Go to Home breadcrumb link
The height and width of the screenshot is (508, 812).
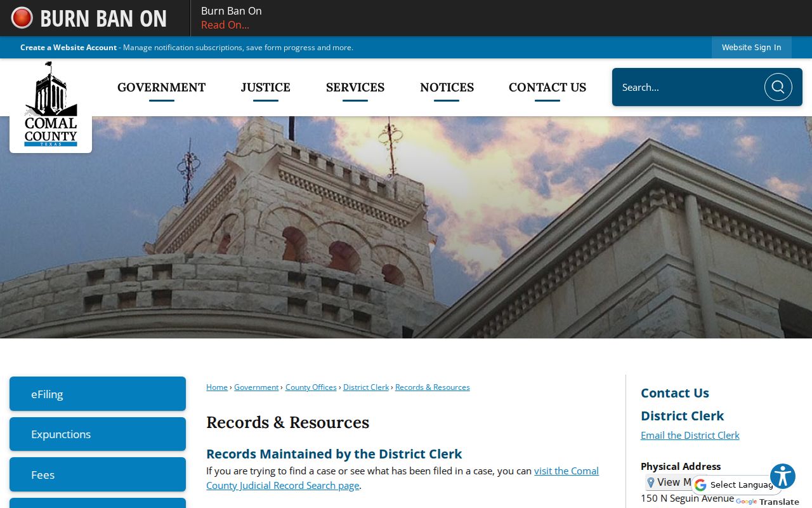pos(217,387)
